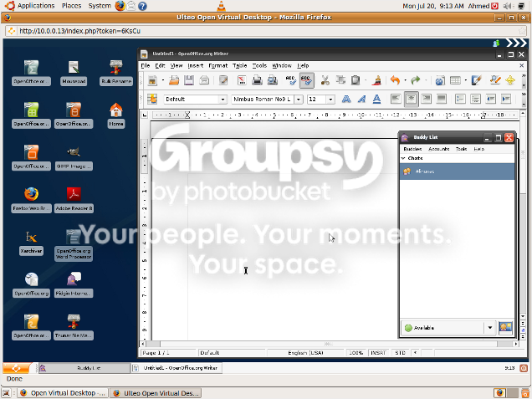This screenshot has height=399, width=532.
Task: Click the Insert Table grid icon
Action: (455, 80)
